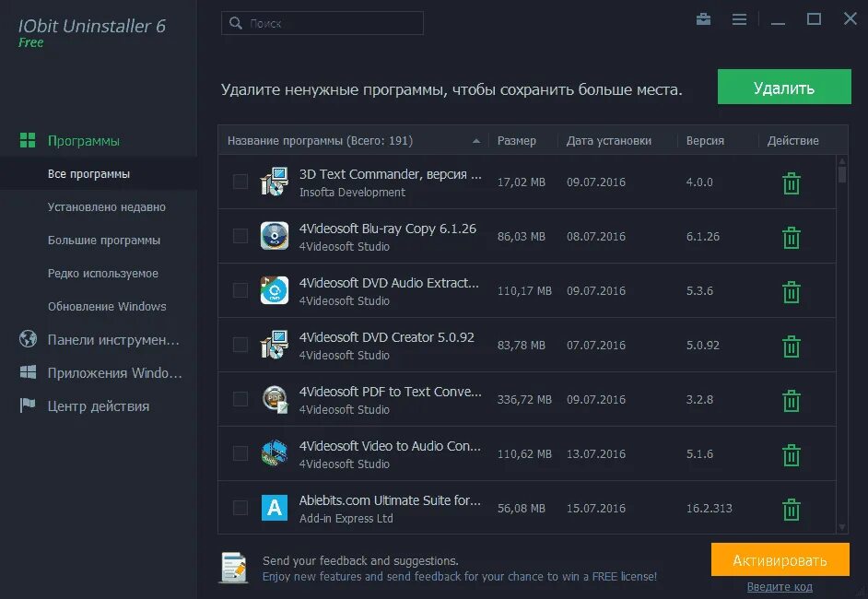868x599 pixels.
Task: Click trash icon for Ablebits.com Ultimate Suite
Action: coord(791,510)
